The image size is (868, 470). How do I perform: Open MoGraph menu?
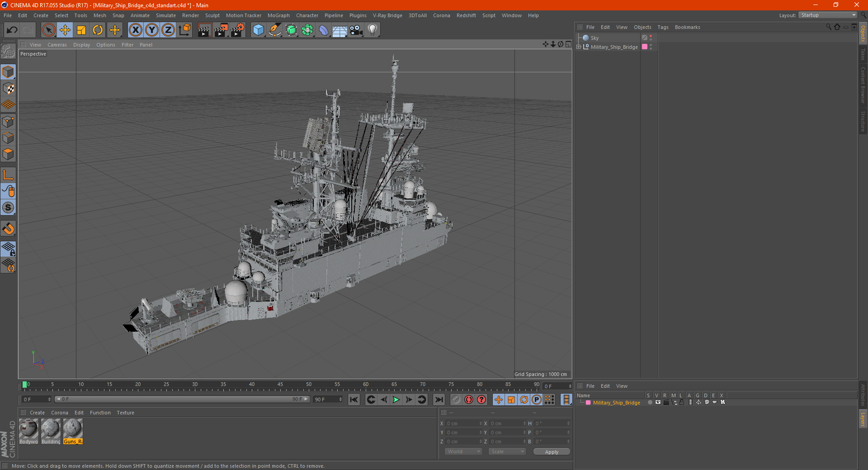[278, 15]
